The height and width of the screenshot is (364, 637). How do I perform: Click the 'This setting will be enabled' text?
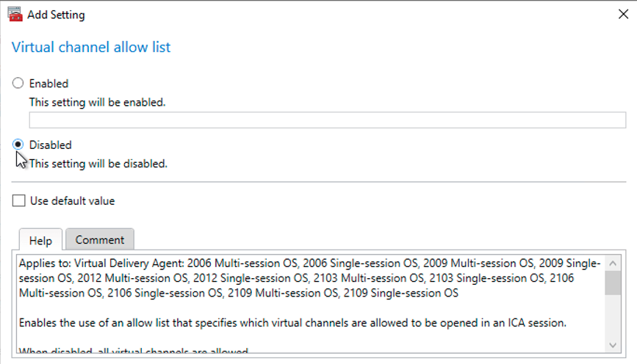(x=97, y=102)
